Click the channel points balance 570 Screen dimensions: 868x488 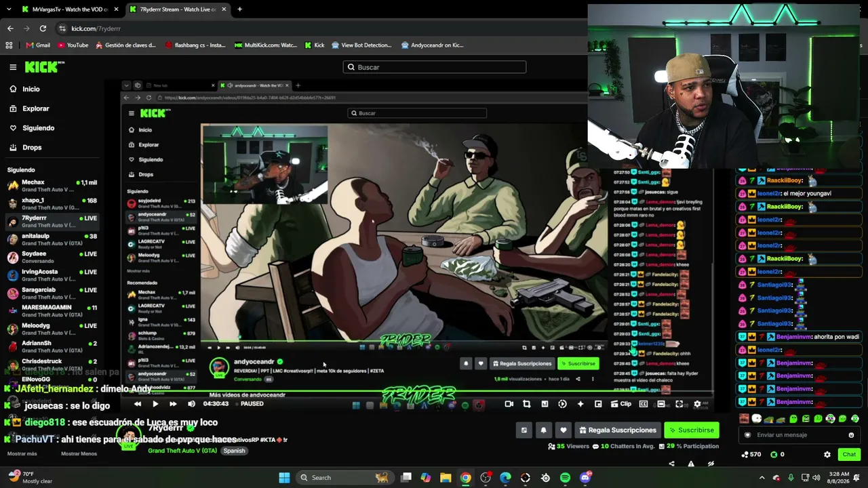coord(751,455)
